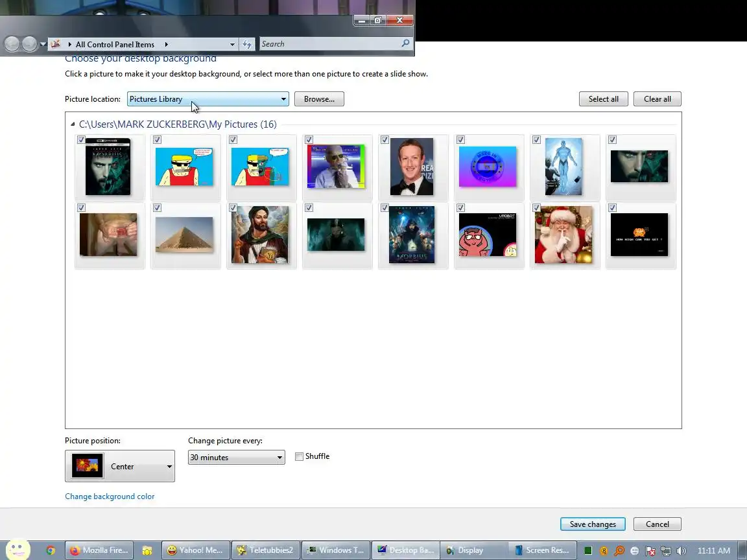Switch to Windows T... taskbar button

pyautogui.click(x=336, y=550)
